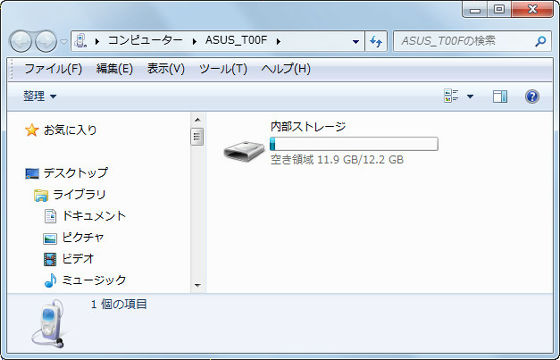The image size is (560, 360).
Task: Maximize the ASUS_T00F explorer window
Action: click(x=499, y=10)
